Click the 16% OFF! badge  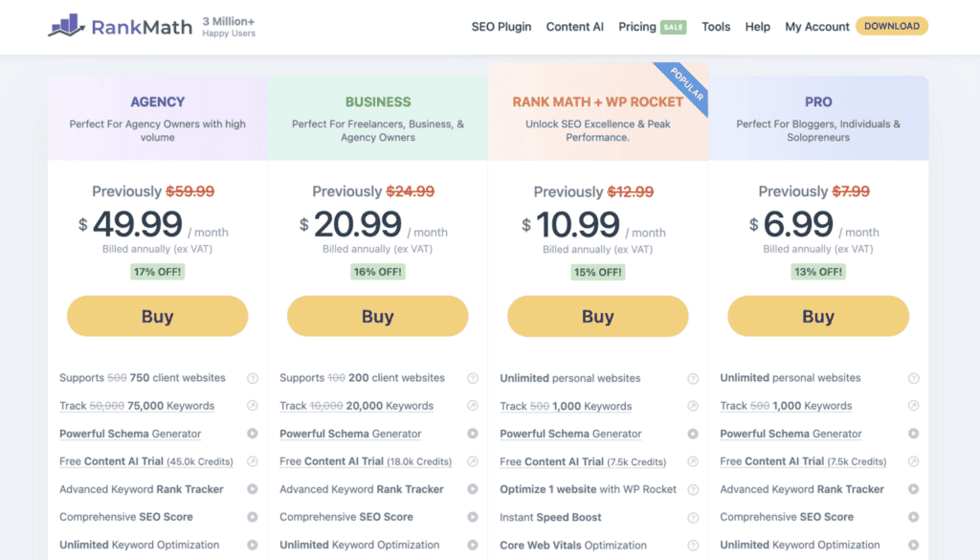pyautogui.click(x=377, y=272)
